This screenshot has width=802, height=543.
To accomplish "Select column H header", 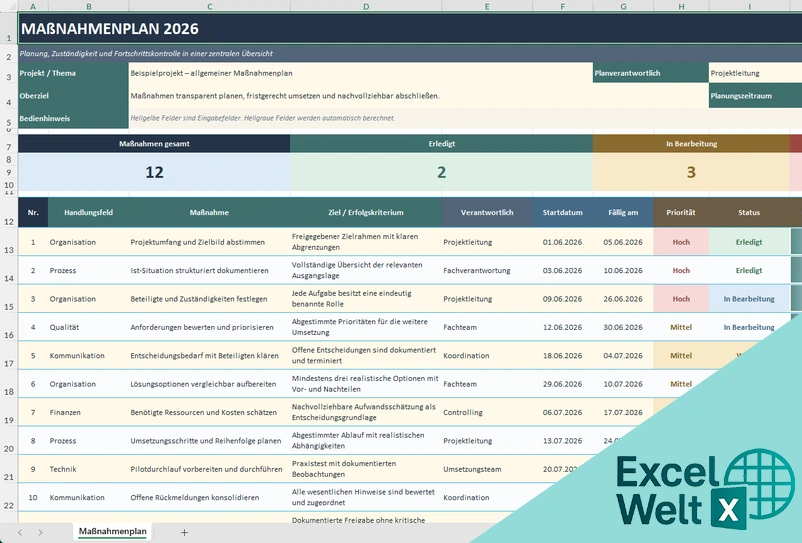I will click(x=681, y=6).
